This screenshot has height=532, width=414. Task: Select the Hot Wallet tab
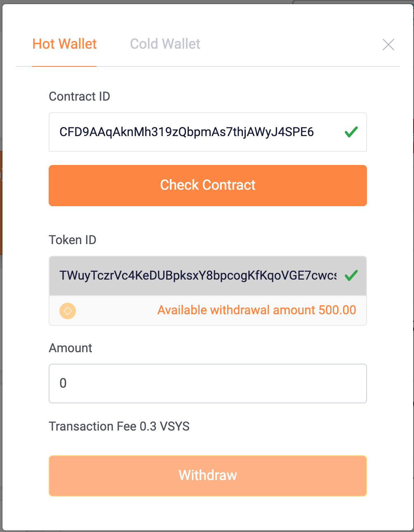64,44
